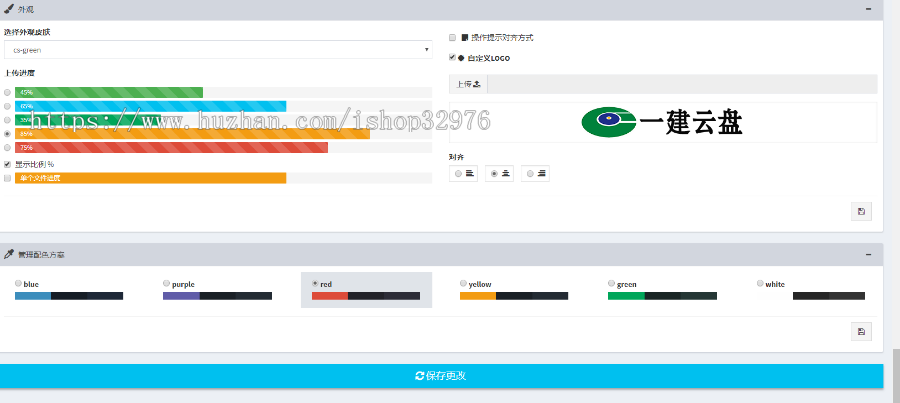Enable the 单个文件进度 checkbox
This screenshot has height=403, width=900.
[7, 179]
